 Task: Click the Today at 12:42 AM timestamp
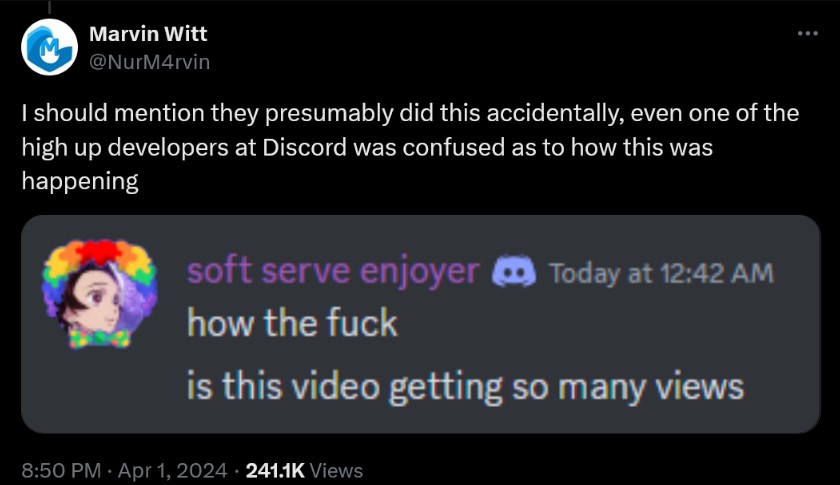pos(662,273)
